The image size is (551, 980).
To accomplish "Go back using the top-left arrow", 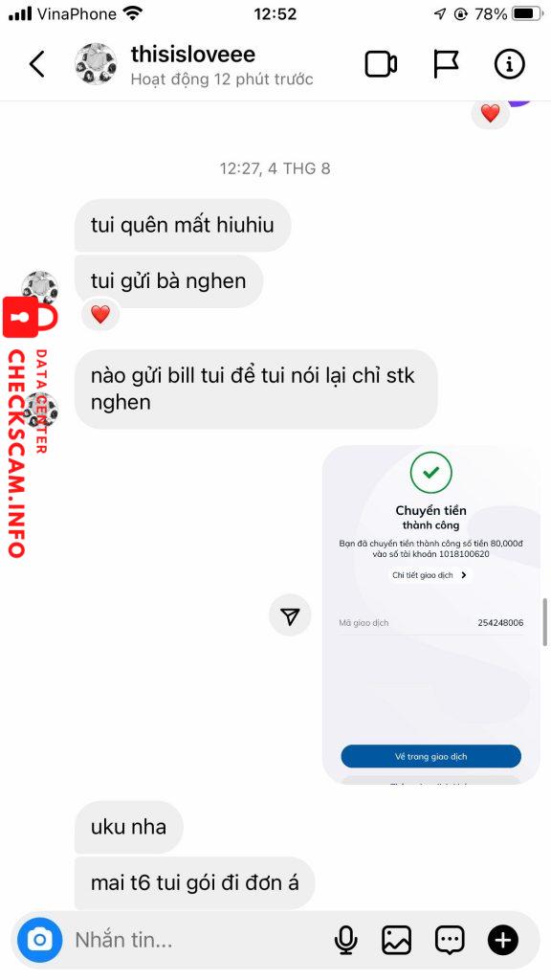I will point(37,64).
